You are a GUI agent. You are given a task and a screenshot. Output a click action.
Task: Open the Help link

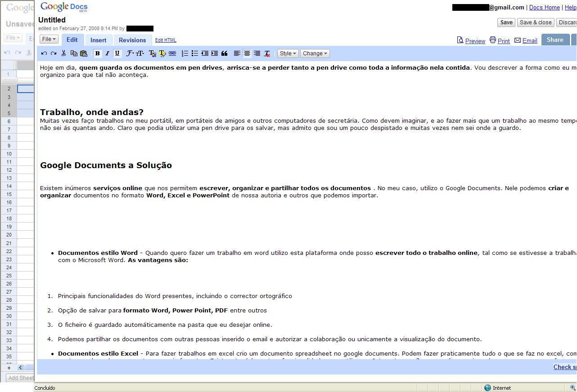coord(570,7)
